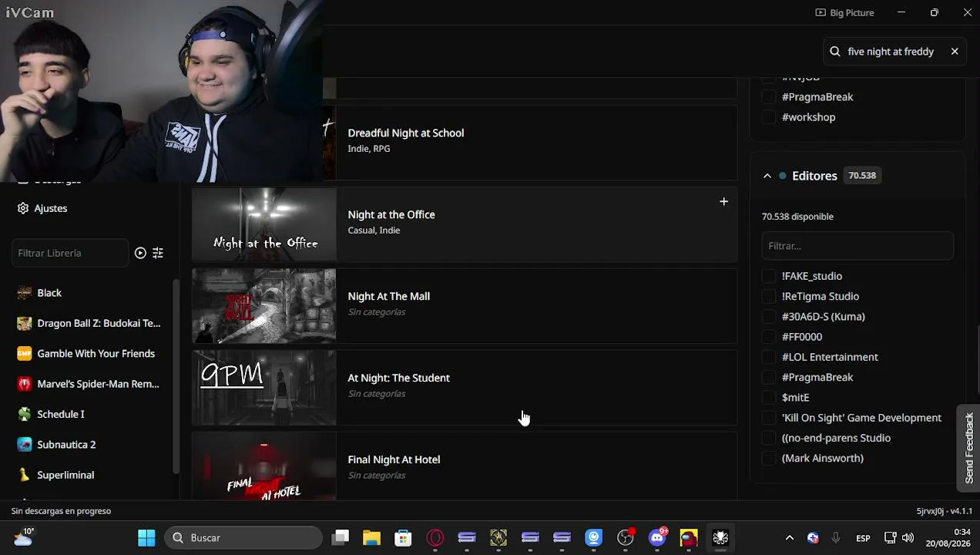Open Big Picture mode

[844, 12]
